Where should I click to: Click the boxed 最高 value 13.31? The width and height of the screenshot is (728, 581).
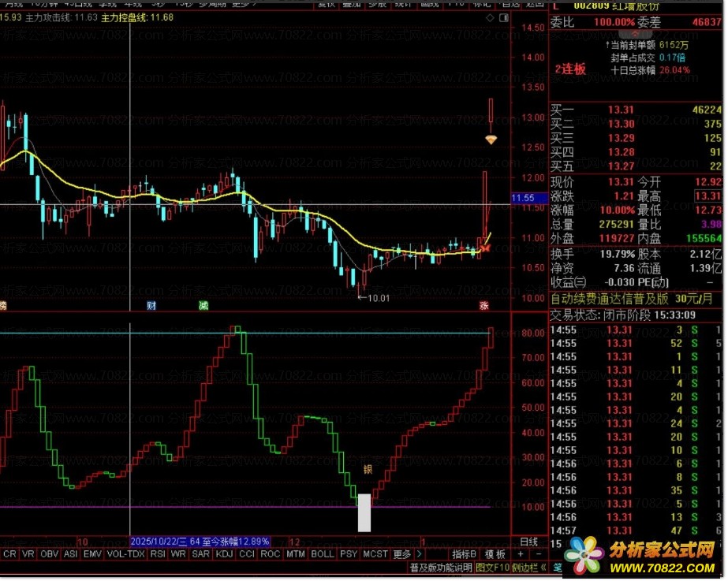[708, 196]
